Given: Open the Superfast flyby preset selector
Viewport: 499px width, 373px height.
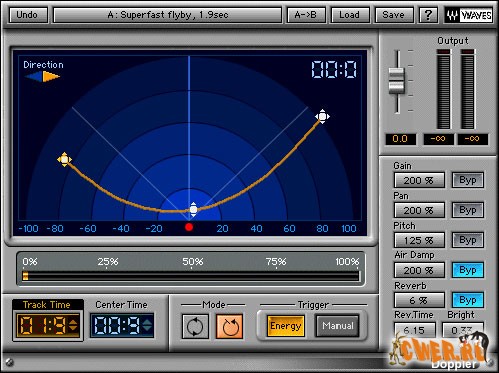Looking at the screenshot, I should point(168,15).
